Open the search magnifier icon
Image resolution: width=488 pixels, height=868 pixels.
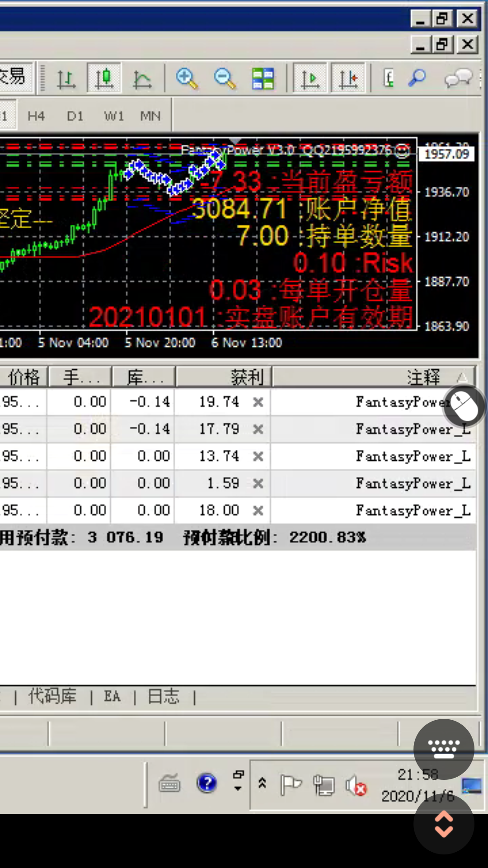coord(418,78)
